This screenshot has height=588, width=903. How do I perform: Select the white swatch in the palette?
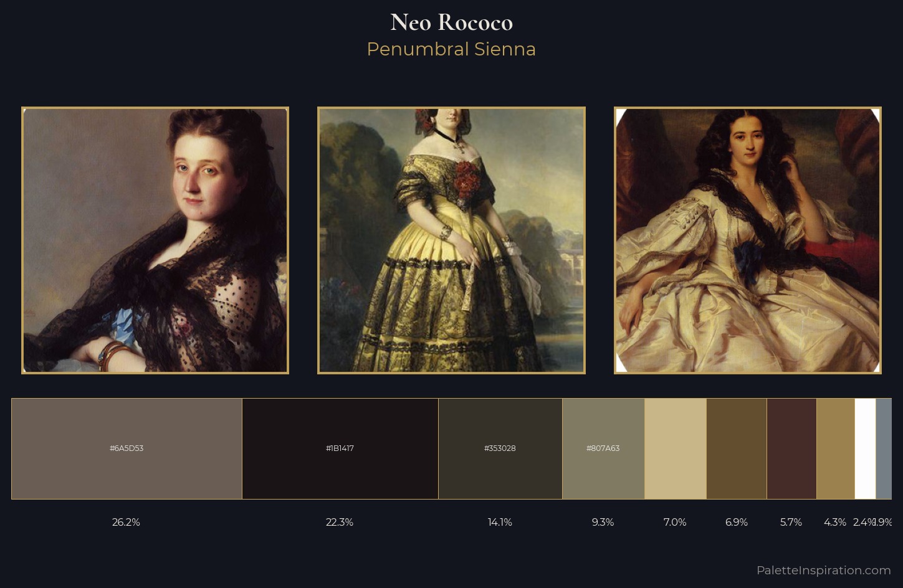click(865, 448)
